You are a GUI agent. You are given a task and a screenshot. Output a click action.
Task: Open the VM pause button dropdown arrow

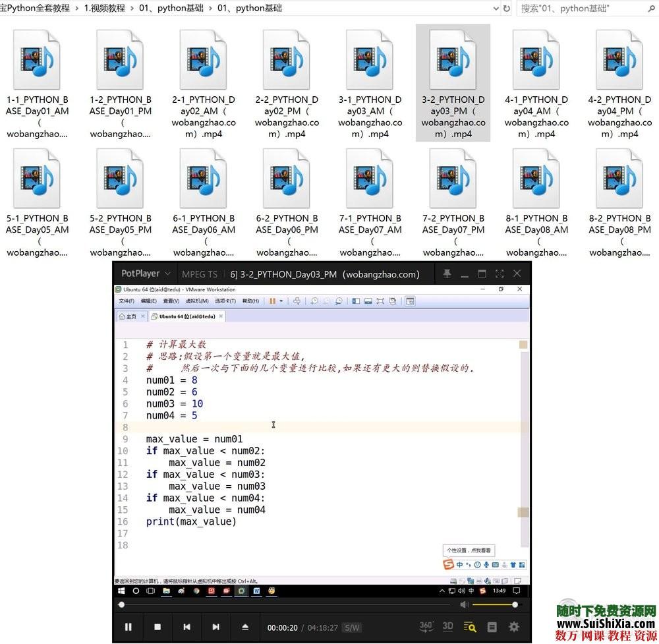point(281,301)
